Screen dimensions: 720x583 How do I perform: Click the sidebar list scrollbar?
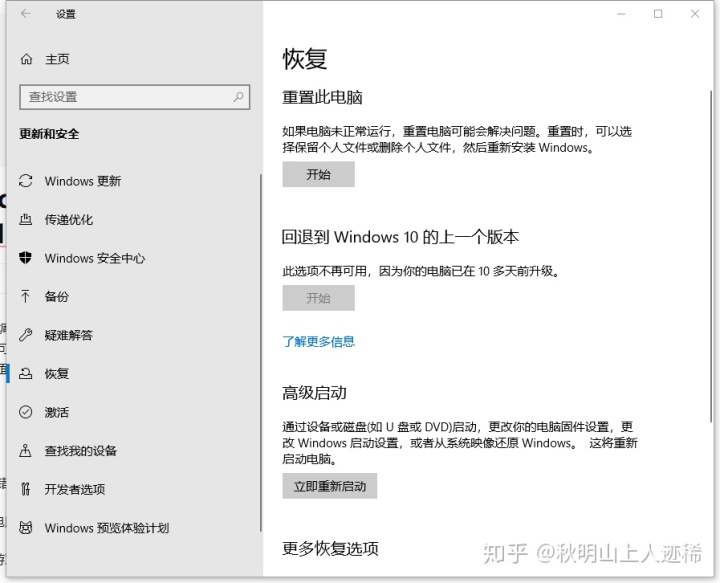260,353
